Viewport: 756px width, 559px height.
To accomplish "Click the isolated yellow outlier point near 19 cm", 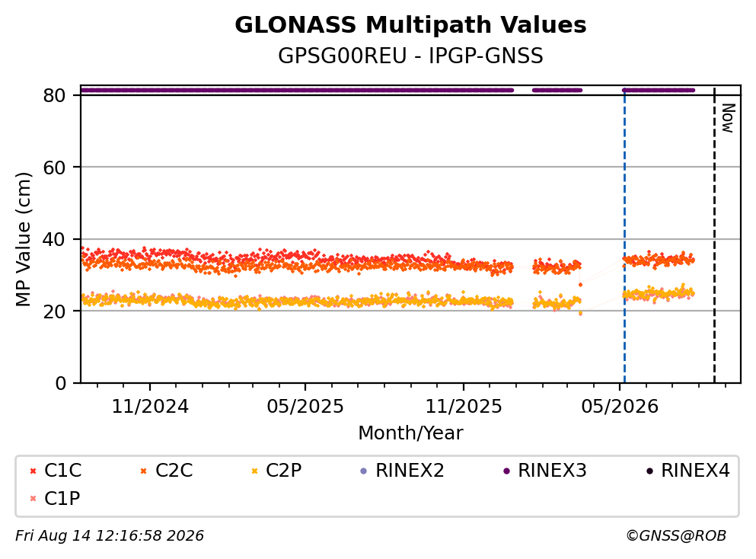I will tap(580, 314).
